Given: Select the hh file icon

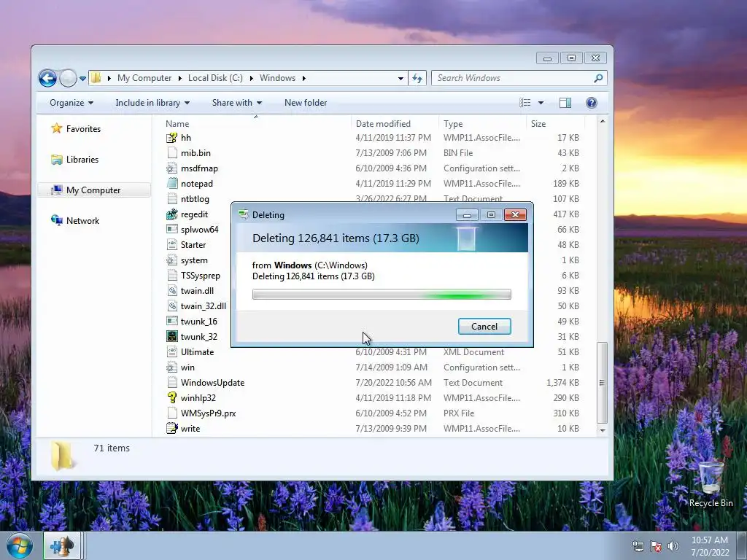Looking at the screenshot, I should (171, 138).
